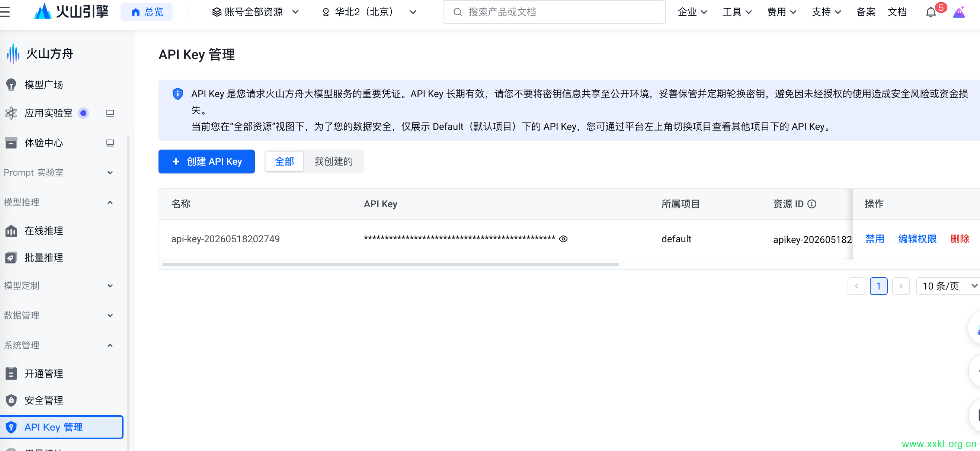Click the 所属项目 column header
This screenshot has width=980, height=451.
680,204
